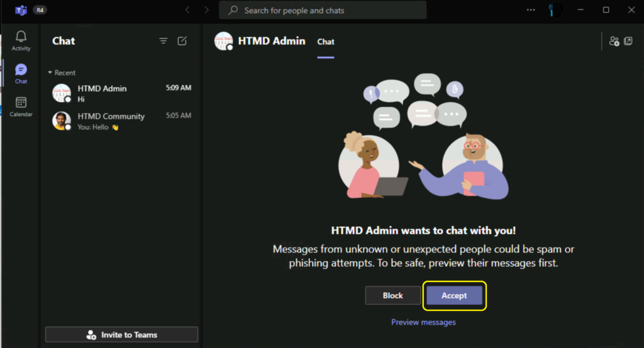644x348 pixels.
Task: Focus the search people and chats box
Action: pos(323,10)
